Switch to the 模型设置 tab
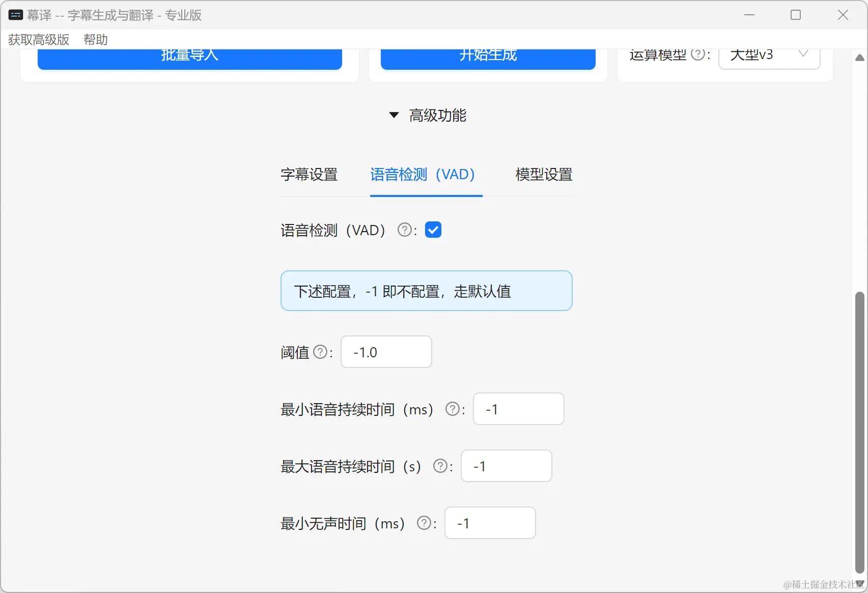 543,175
